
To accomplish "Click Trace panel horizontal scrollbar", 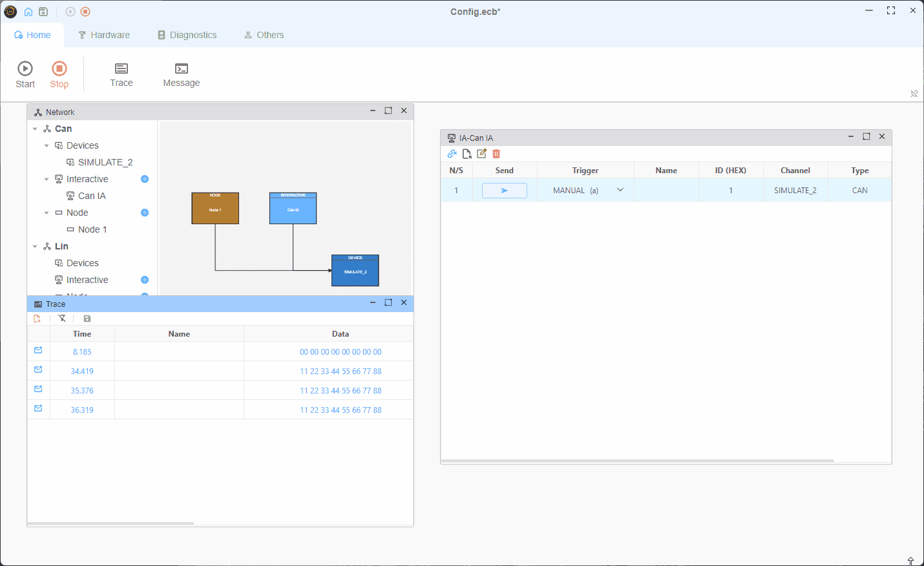I will point(110,523).
